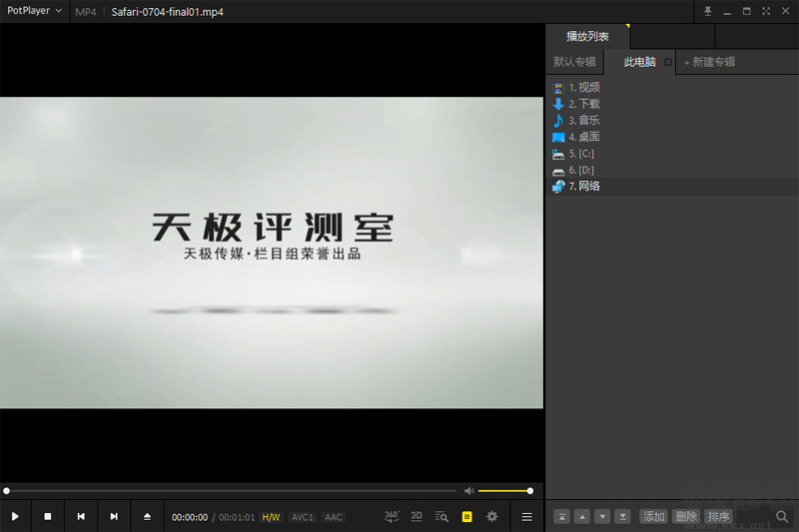Stop the video playback
The height and width of the screenshot is (532, 799).
47,517
